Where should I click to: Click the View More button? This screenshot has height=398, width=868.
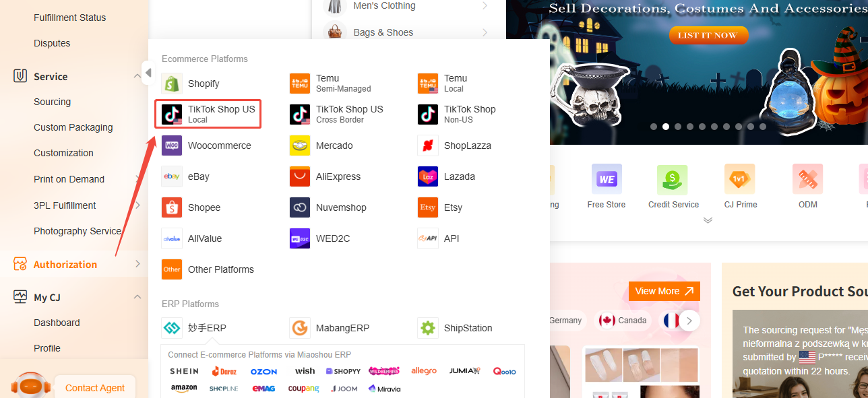click(664, 291)
